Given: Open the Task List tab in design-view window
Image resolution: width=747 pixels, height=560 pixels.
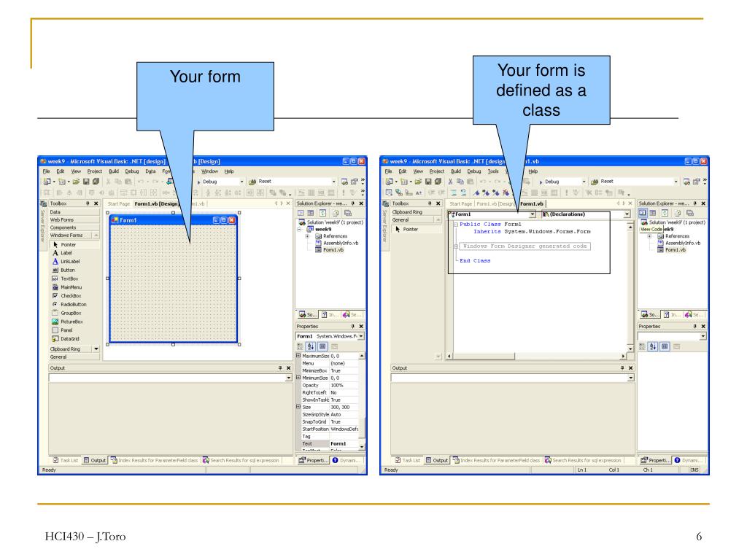Looking at the screenshot, I should point(66,461).
